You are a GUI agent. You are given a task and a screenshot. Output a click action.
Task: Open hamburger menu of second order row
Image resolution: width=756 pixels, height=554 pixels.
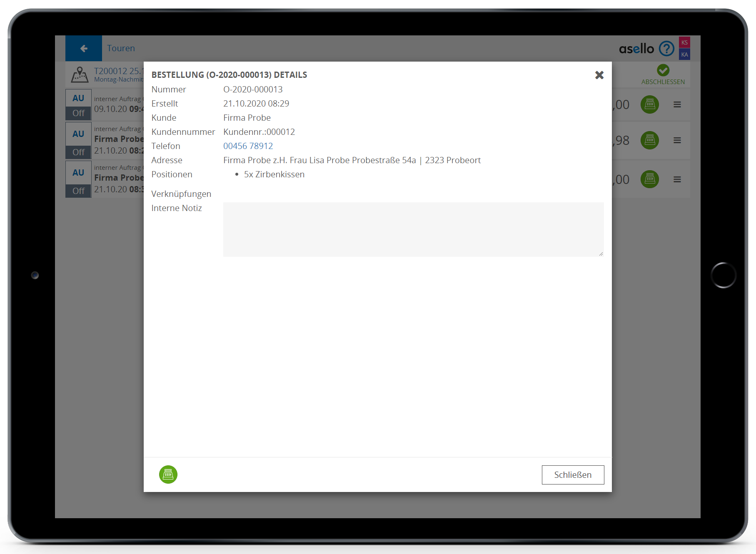tap(677, 140)
